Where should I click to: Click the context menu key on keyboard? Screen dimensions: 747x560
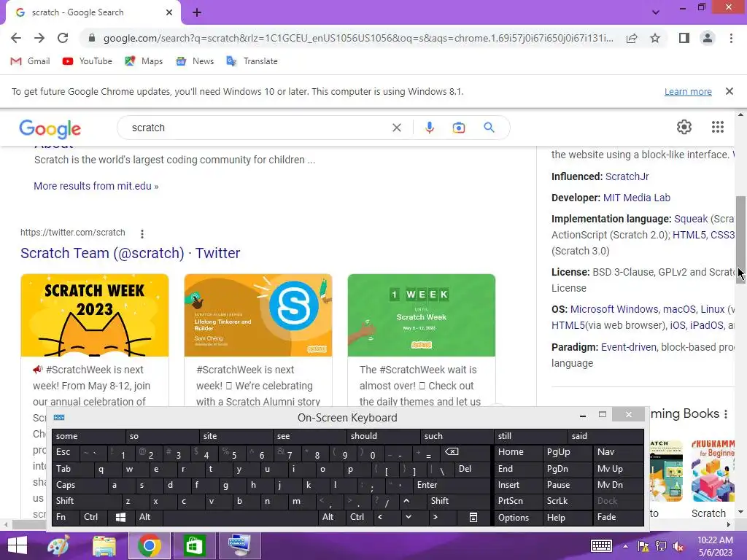pyautogui.click(x=473, y=517)
